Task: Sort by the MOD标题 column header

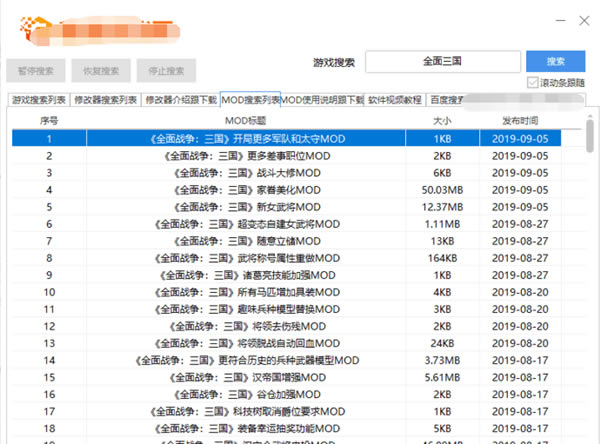Action: (x=246, y=121)
